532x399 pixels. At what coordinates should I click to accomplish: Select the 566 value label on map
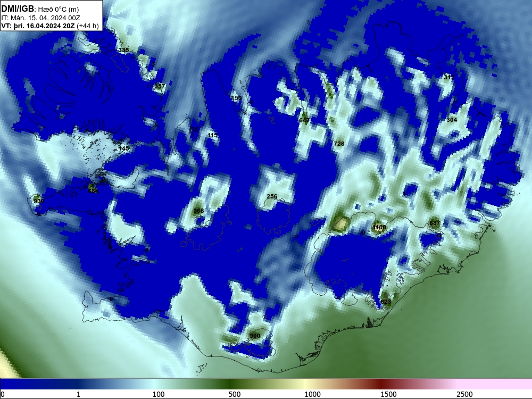[198, 211]
